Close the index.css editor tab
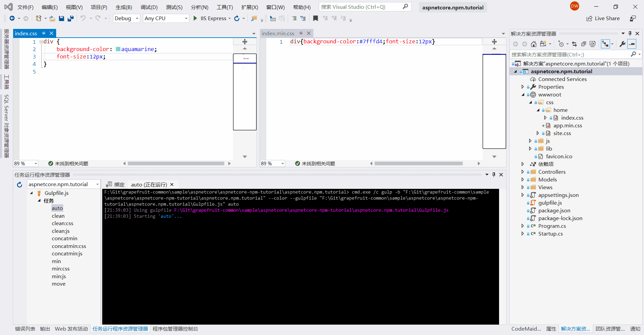644x335 pixels. (x=51, y=33)
